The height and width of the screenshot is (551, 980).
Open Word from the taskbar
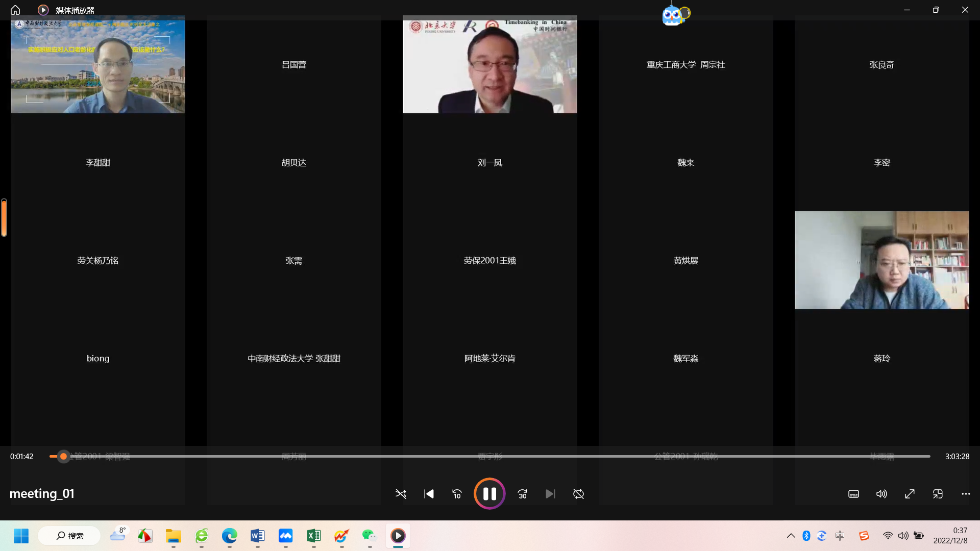pos(257,536)
